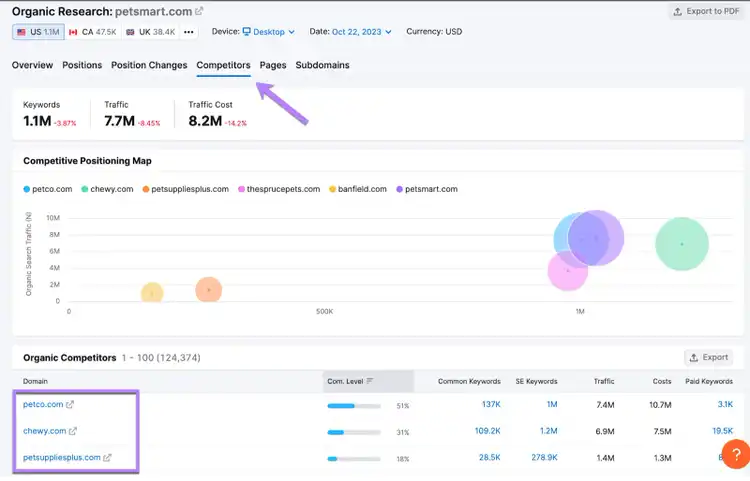The width and height of the screenshot is (750, 481).
Task: Open petco.com in new tab icon
Action: pos(70,404)
